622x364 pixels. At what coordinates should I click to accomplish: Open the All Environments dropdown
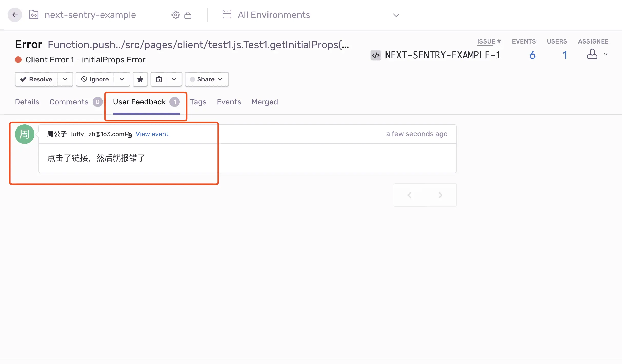click(310, 15)
